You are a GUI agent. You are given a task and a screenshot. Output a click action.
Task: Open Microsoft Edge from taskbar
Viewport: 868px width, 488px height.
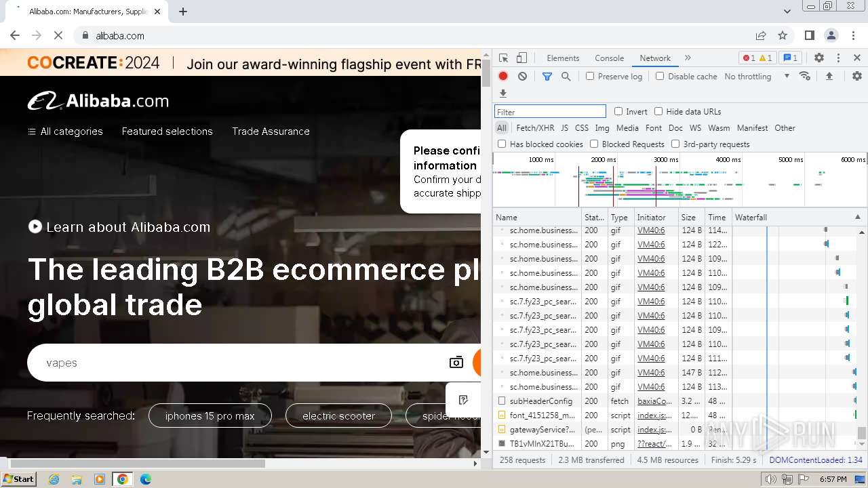(145, 479)
